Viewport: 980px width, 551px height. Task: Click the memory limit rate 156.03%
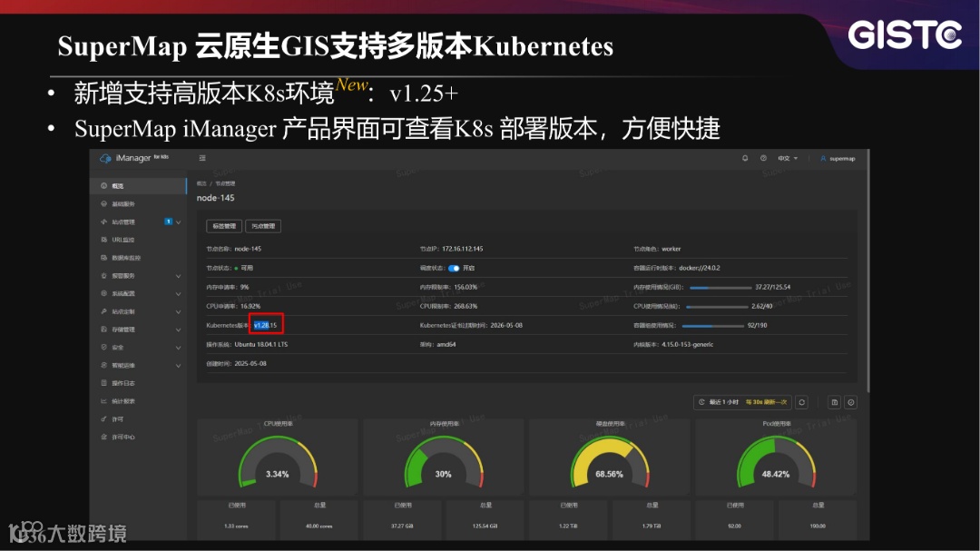click(x=465, y=287)
